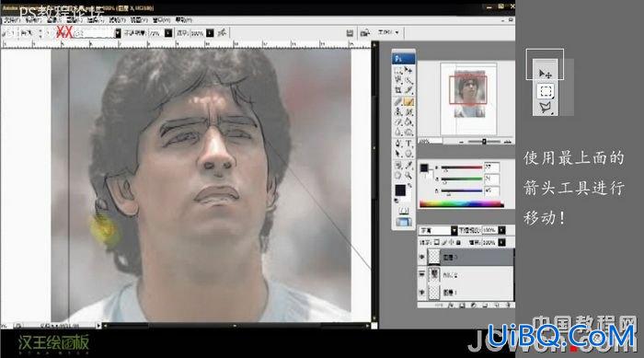This screenshot has width=644, height=358.
Task: Select the Hand tool
Action: (x=398, y=176)
